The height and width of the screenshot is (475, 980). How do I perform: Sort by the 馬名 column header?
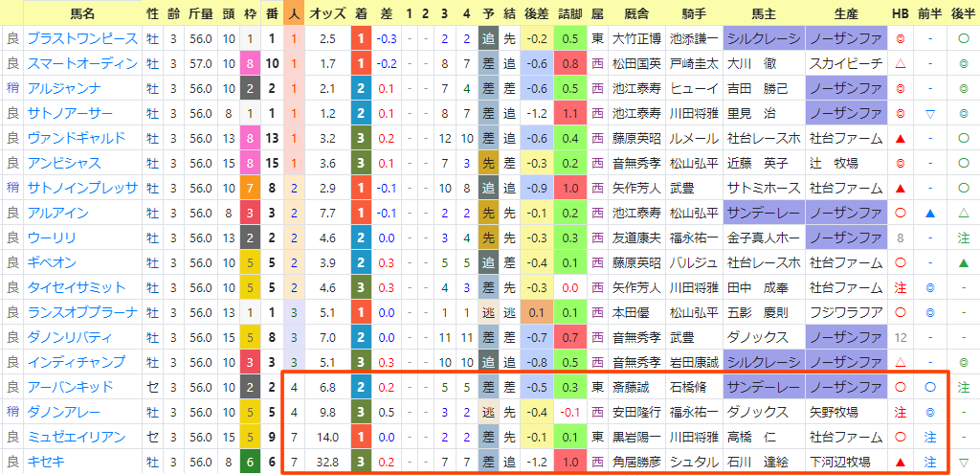point(82,12)
